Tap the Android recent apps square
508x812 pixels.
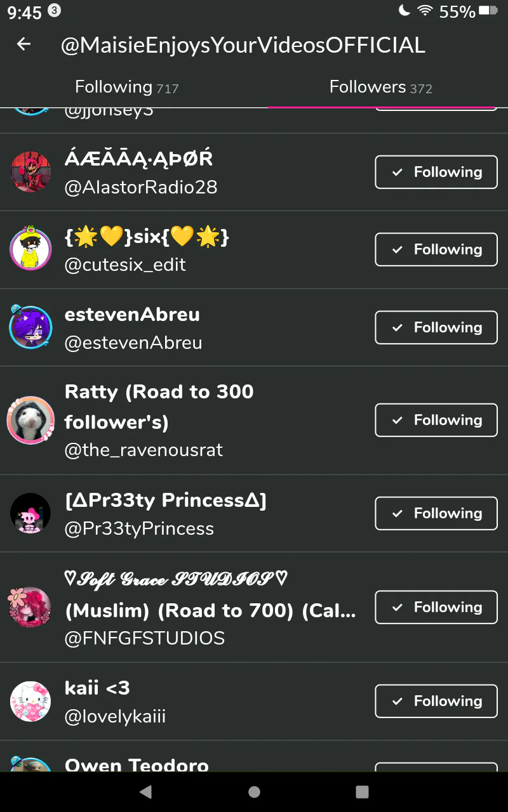click(362, 792)
